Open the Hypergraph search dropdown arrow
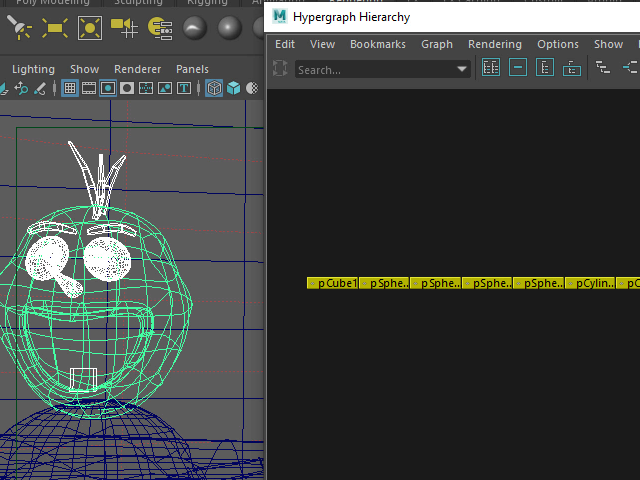This screenshot has height=480, width=640. (x=462, y=69)
